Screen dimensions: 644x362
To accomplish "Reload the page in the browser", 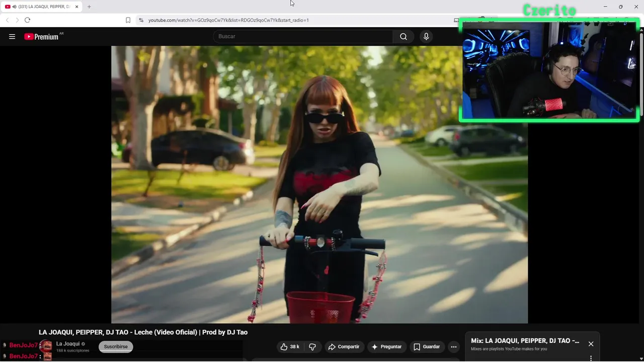I will [27, 20].
